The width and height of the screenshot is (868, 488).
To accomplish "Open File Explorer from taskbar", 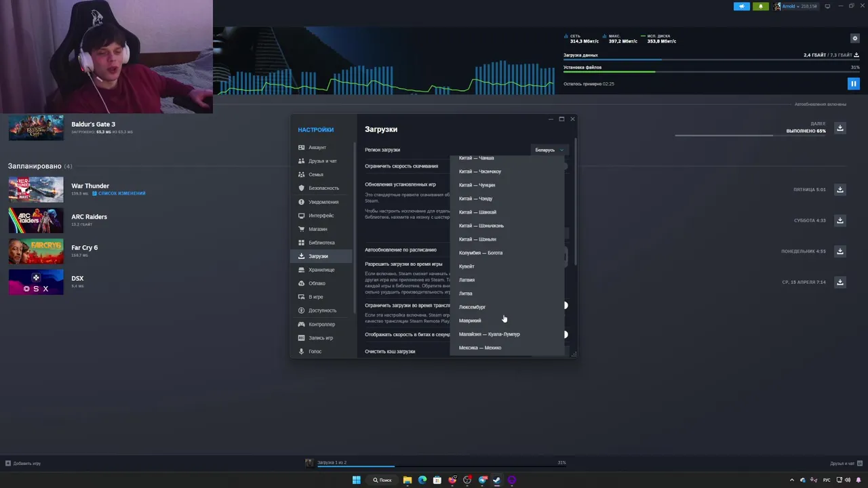I will coord(408,480).
